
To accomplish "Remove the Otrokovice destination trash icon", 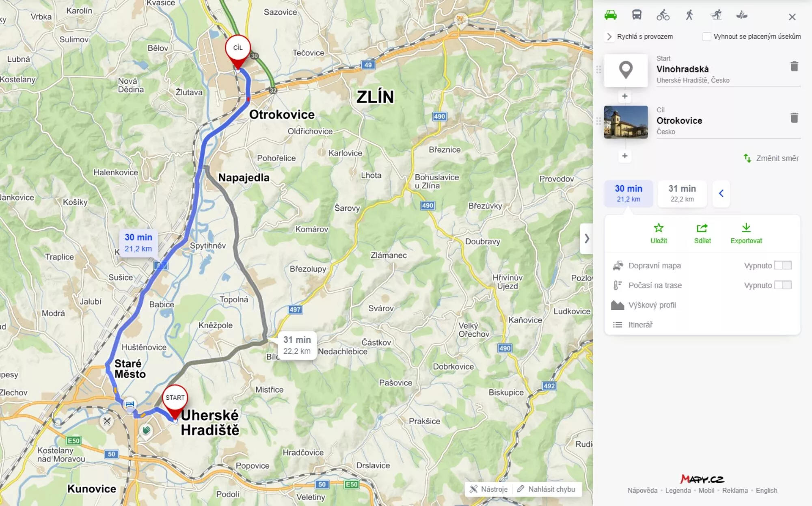I will (x=795, y=118).
